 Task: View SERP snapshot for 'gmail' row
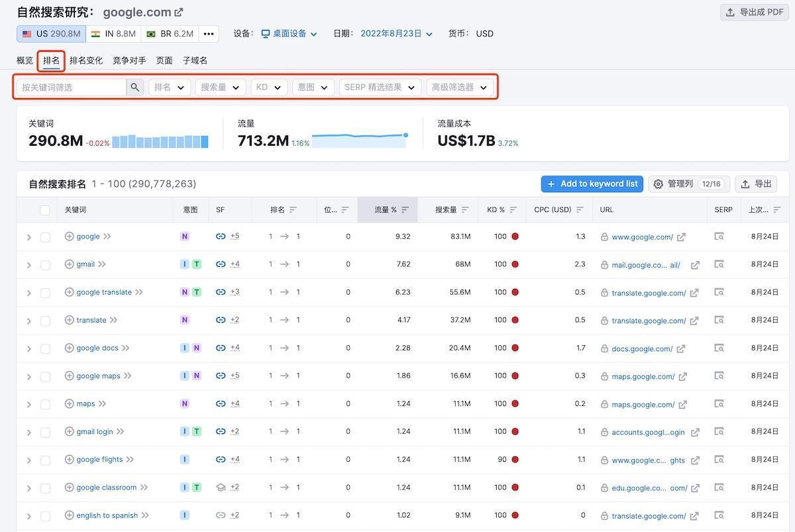[719, 264]
